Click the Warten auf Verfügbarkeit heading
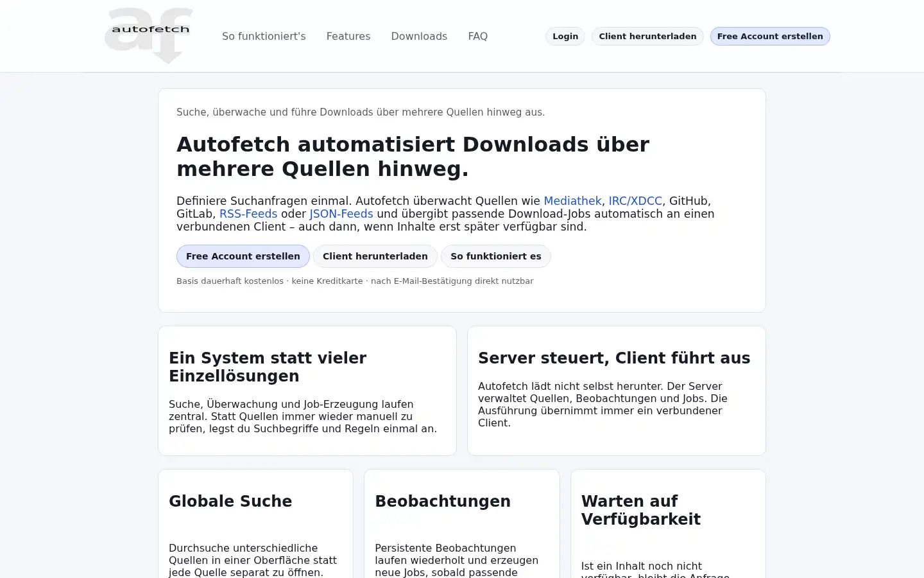This screenshot has width=924, height=578. [x=641, y=511]
